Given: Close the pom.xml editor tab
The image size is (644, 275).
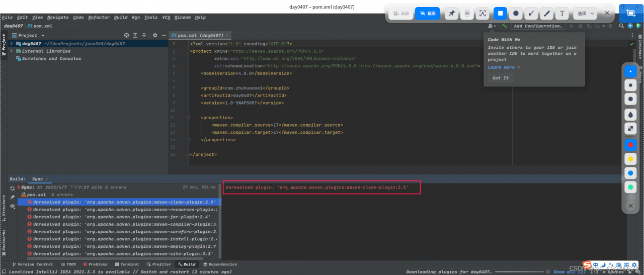Looking at the screenshot, I should [x=227, y=36].
